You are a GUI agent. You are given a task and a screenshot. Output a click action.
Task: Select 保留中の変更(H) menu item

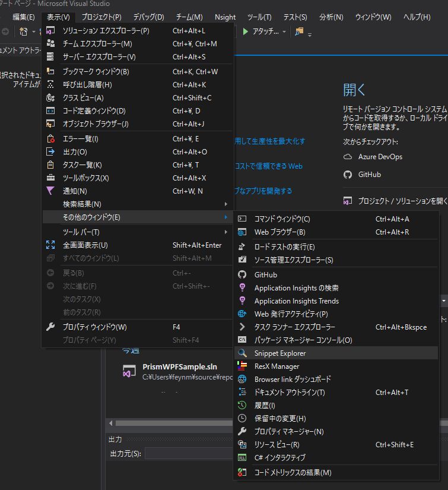click(336, 418)
